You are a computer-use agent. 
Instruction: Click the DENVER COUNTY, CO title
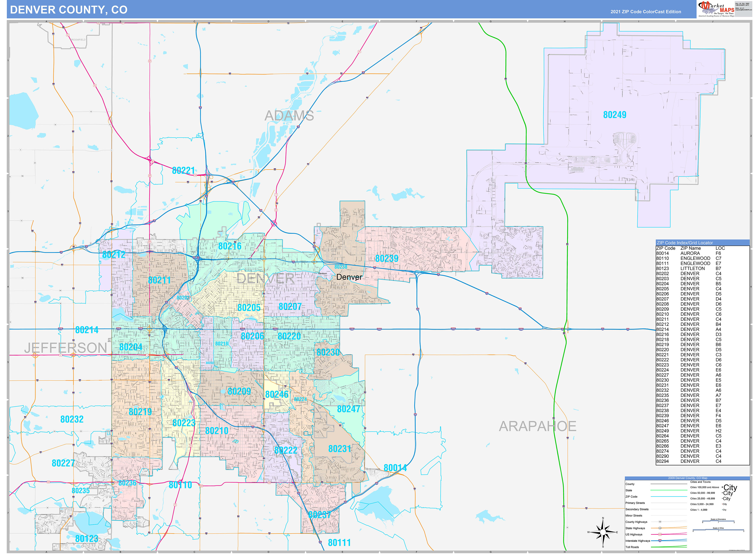point(69,10)
